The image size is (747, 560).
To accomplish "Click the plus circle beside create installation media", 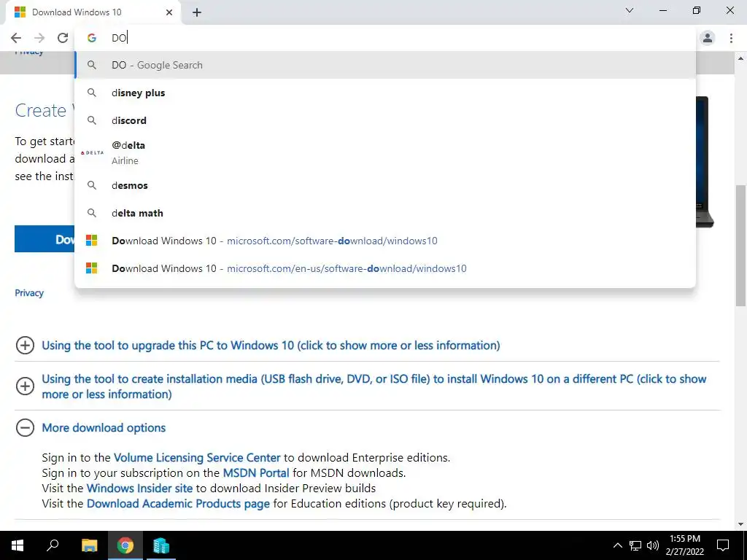I will (x=25, y=386).
